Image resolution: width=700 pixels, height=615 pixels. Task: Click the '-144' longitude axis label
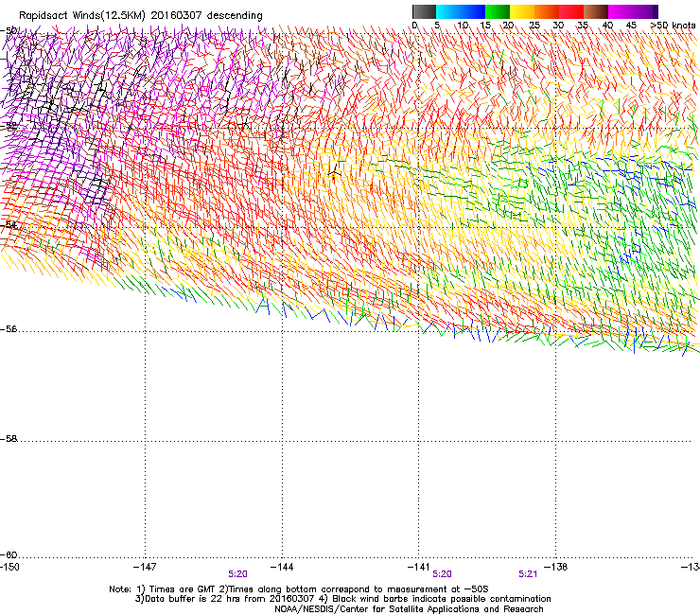pyautogui.click(x=282, y=567)
